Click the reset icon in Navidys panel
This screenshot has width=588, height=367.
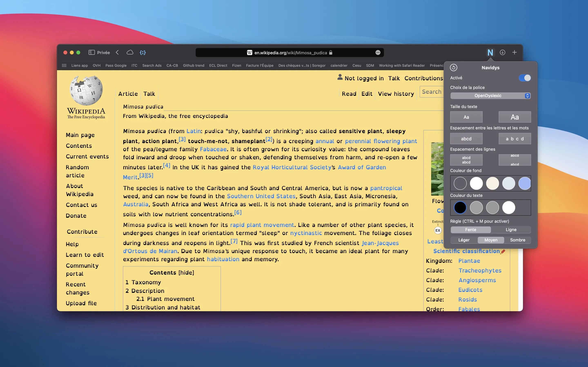(x=453, y=67)
